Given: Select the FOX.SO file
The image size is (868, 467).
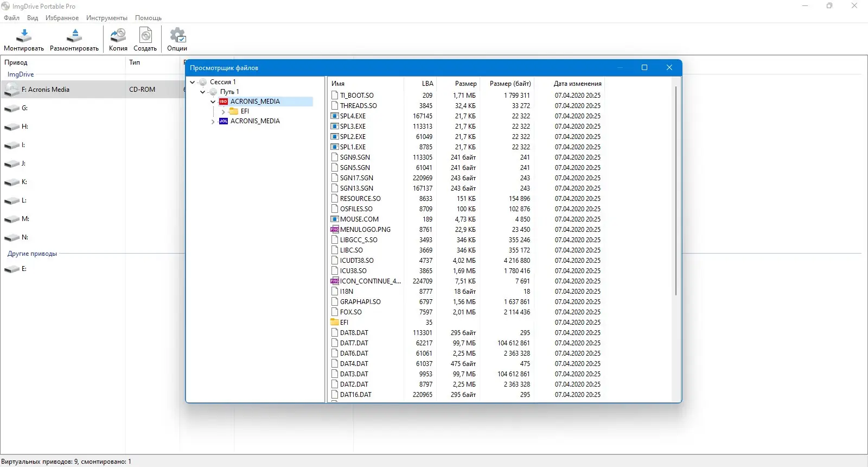Looking at the screenshot, I should point(350,312).
